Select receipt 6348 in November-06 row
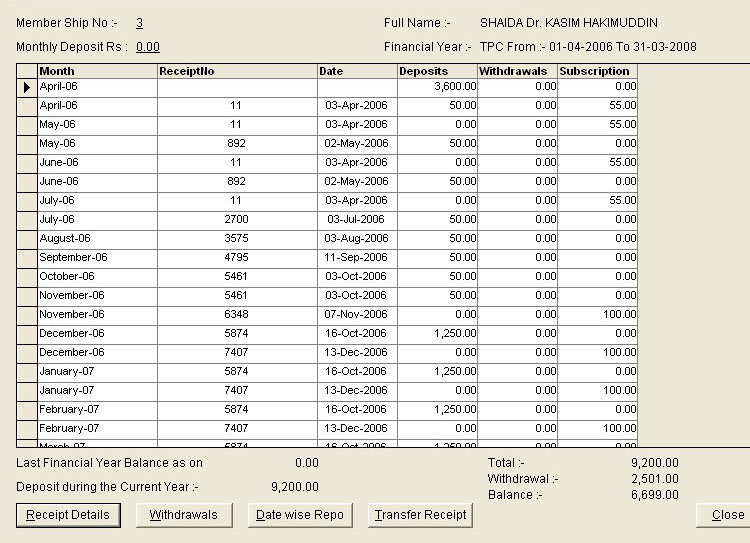Screen dimensions: 750x543 pyautogui.click(x=237, y=314)
